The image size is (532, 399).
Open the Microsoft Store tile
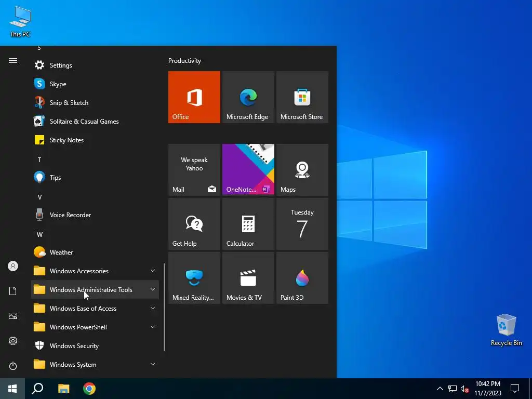302,97
